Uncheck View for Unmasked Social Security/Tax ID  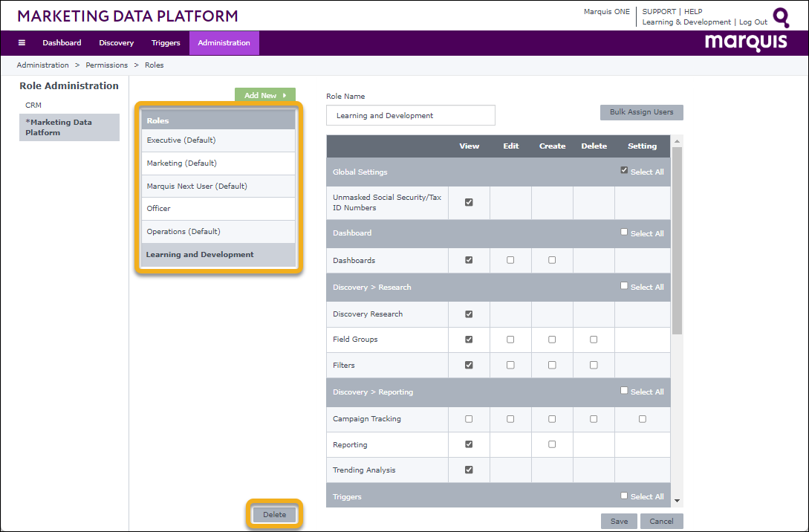pyautogui.click(x=469, y=202)
